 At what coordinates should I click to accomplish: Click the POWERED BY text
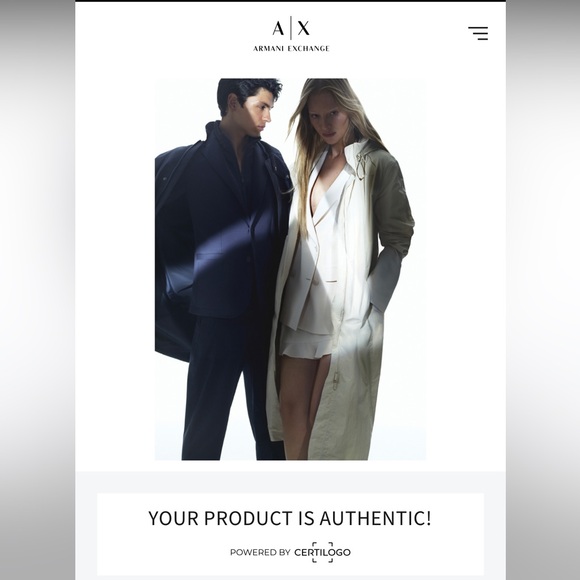tap(260, 552)
